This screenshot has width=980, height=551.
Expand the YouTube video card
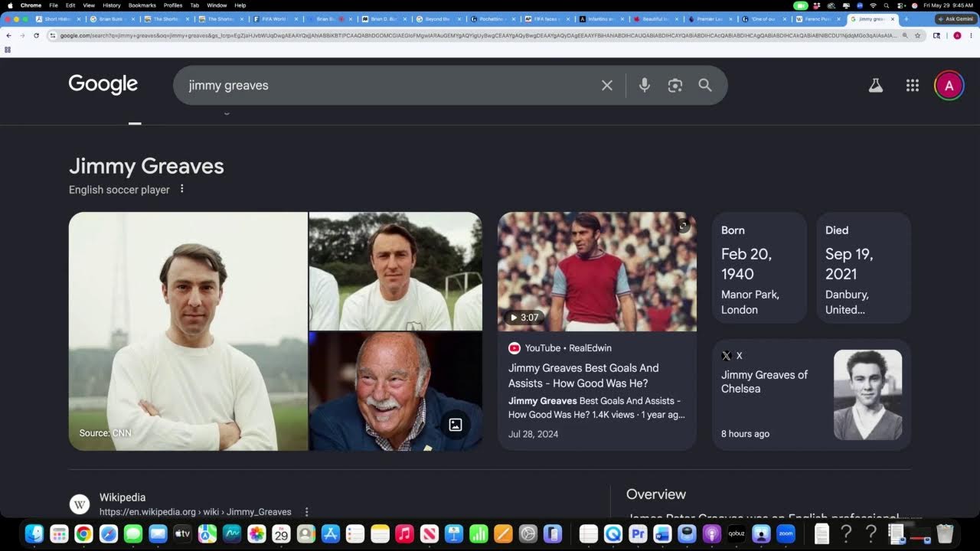[684, 225]
